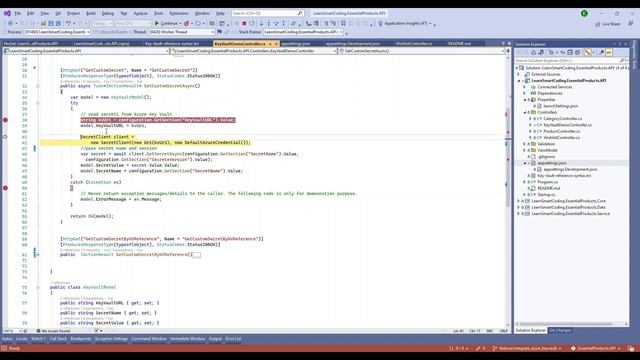Screen dimensions: 640x360
Task: Click the bookmark toolbar icon
Action: pos(343,24)
